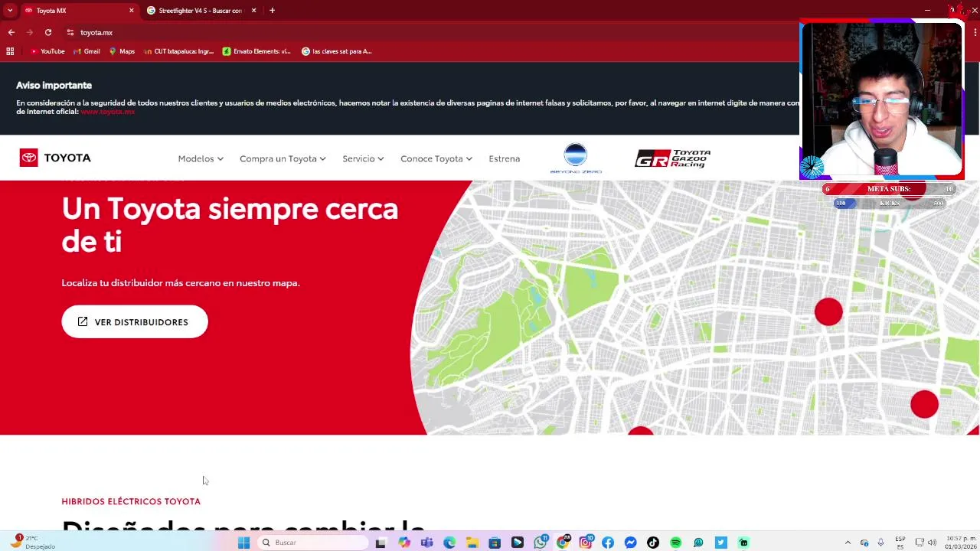The height and width of the screenshot is (551, 980).
Task: Open the Toyota Gazoo Racing logo link
Action: (x=673, y=158)
